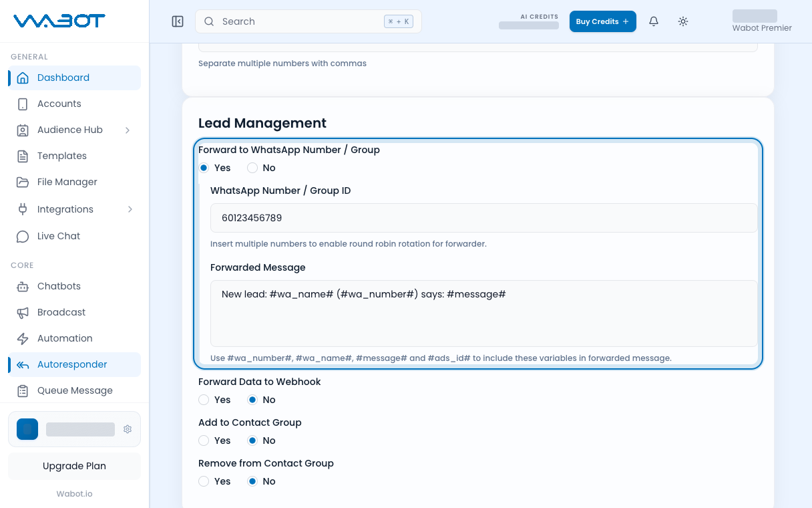Image resolution: width=812 pixels, height=508 pixels.
Task: Select Yes for Forward Data to Webhook
Action: click(204, 400)
